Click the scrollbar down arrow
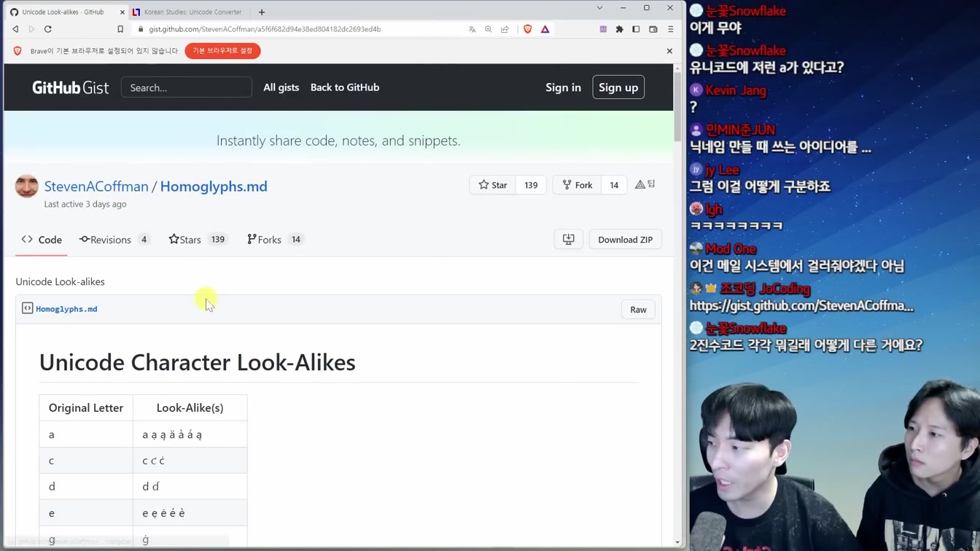Screen dimensions: 980x551 coord(677,542)
